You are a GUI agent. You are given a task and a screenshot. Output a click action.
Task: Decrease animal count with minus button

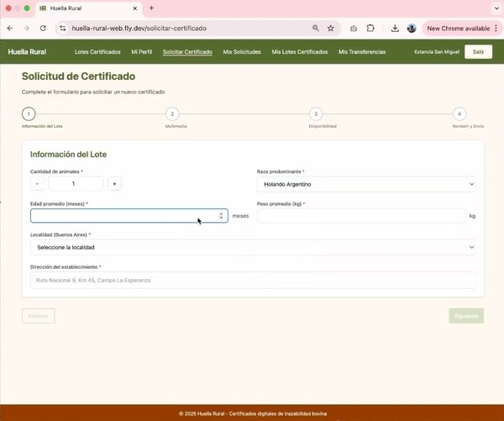pyautogui.click(x=37, y=184)
